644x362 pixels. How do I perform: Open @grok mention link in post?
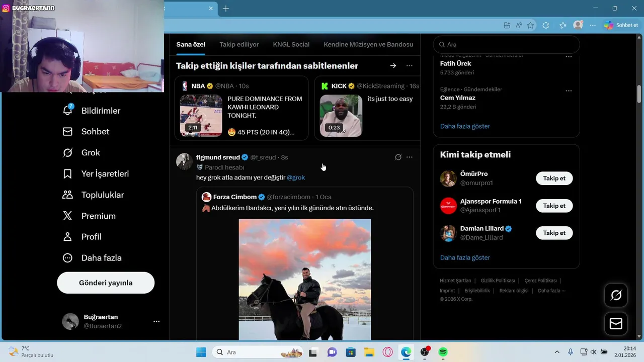point(296,177)
